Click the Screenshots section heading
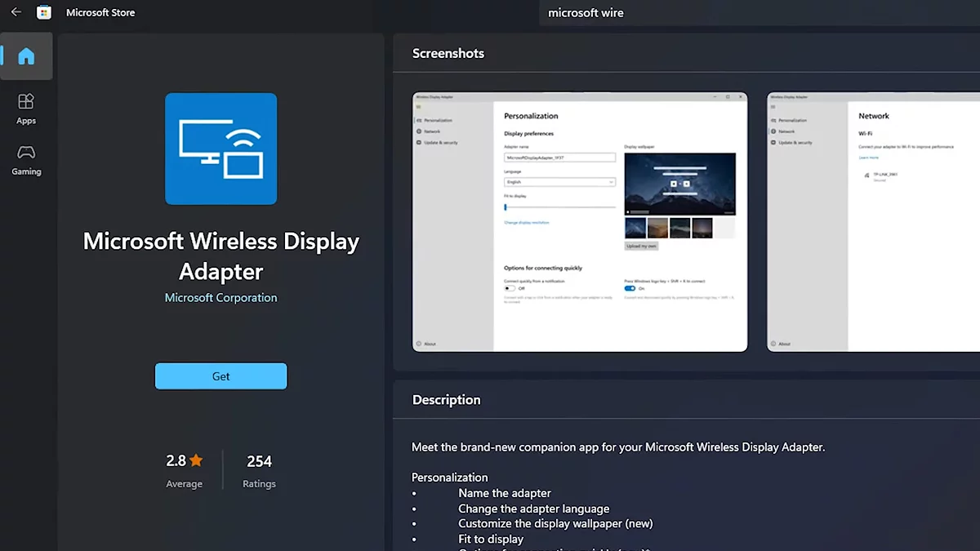The image size is (980, 551). point(448,53)
